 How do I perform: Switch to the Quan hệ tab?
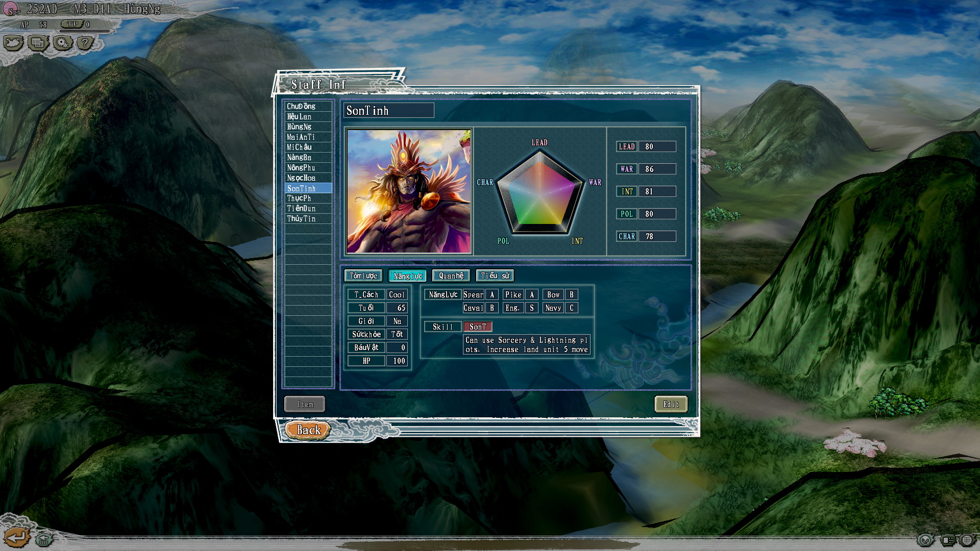pos(451,275)
